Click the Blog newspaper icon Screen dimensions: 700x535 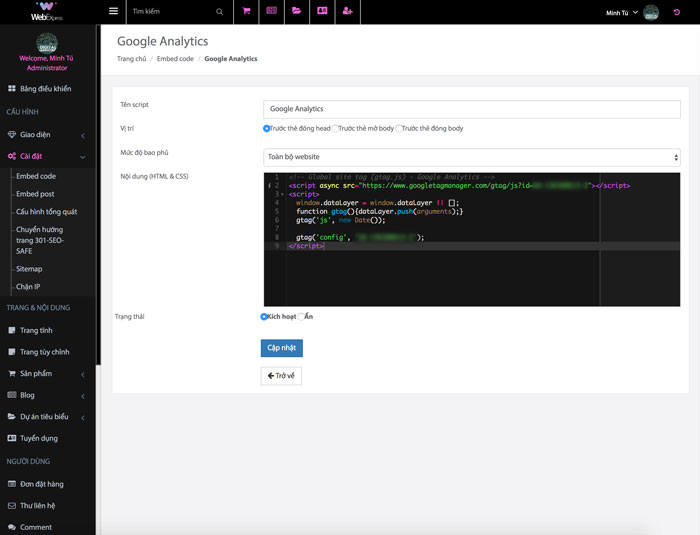pyautogui.click(x=12, y=395)
